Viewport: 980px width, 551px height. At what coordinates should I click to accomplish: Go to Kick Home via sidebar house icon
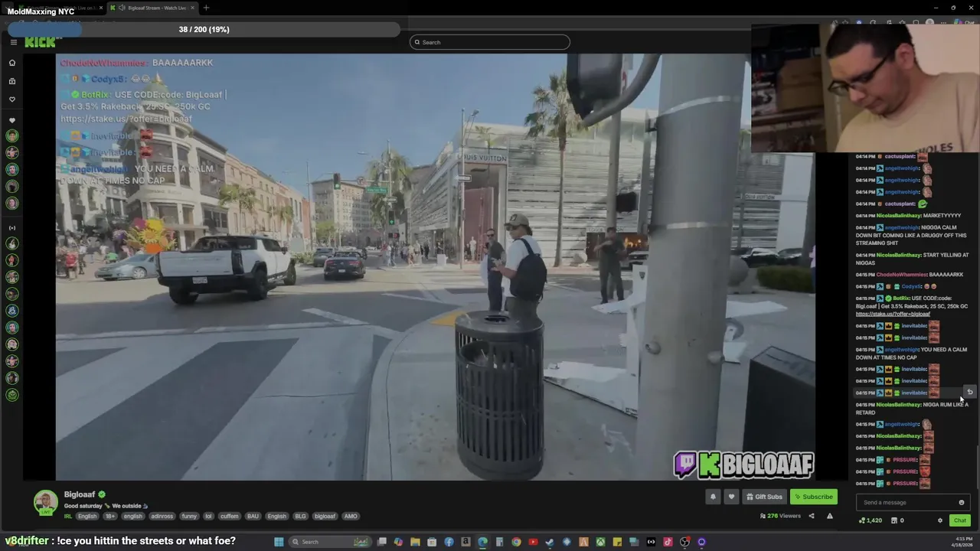point(11,63)
